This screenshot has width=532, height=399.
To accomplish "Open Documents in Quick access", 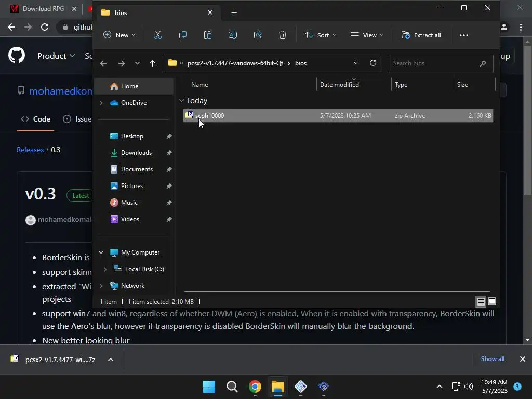I will tap(137, 169).
